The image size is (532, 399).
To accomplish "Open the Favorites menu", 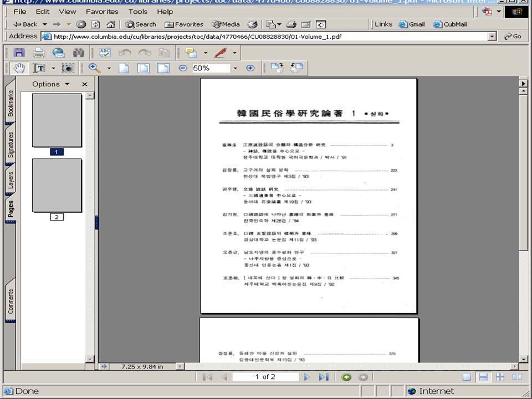I will 102,12.
